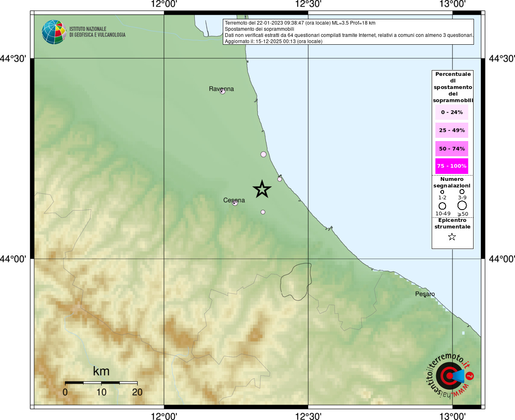Click the 'Spostamento dei soprammobili' line
This screenshot has height=420, width=515.
click(259, 29)
